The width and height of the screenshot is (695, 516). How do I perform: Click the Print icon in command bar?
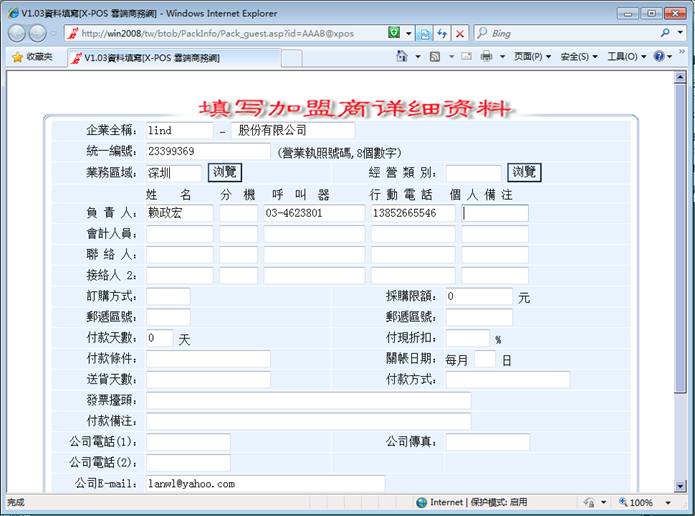pyautogui.click(x=486, y=57)
